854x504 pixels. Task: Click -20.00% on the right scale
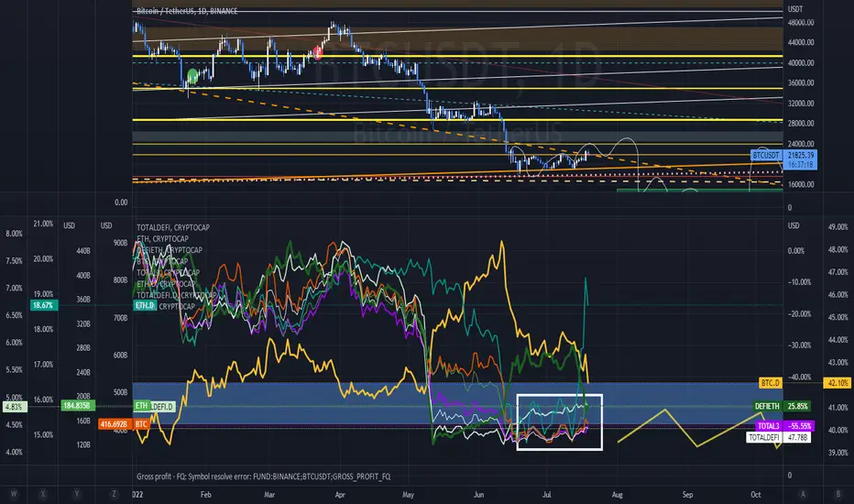tap(799, 313)
